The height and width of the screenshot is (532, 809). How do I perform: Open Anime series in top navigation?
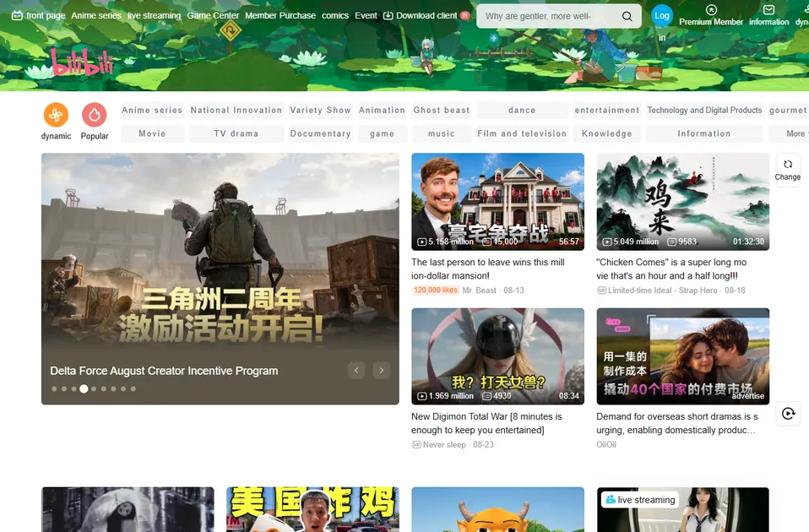(96, 15)
